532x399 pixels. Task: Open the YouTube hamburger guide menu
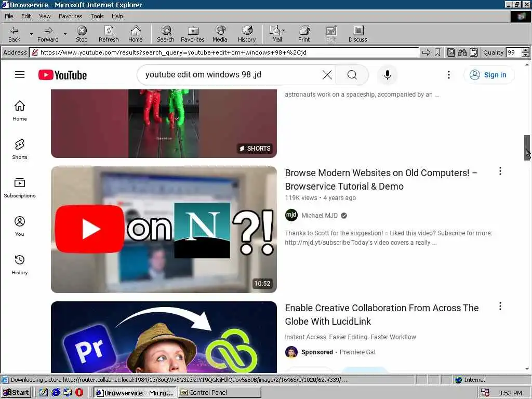click(x=20, y=75)
